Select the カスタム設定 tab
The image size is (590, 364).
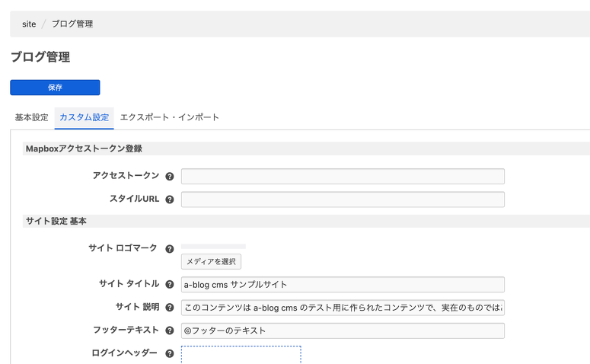[x=84, y=118]
